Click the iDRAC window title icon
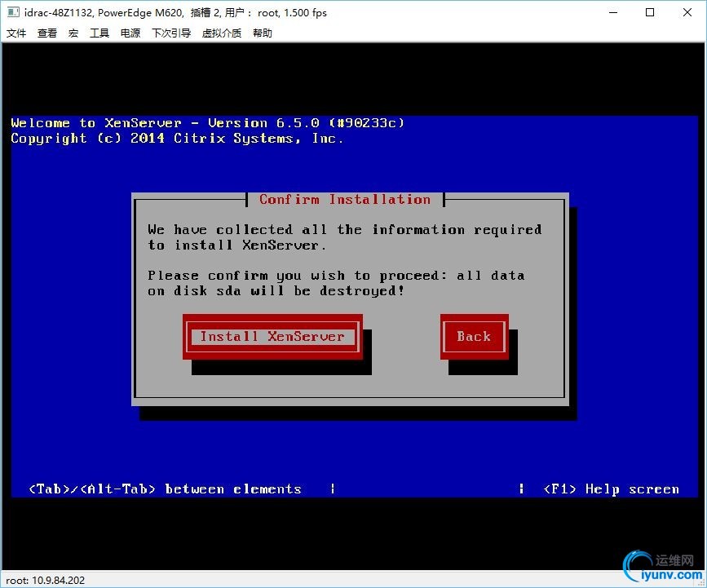Screen dimensions: 707x588 click(x=13, y=12)
